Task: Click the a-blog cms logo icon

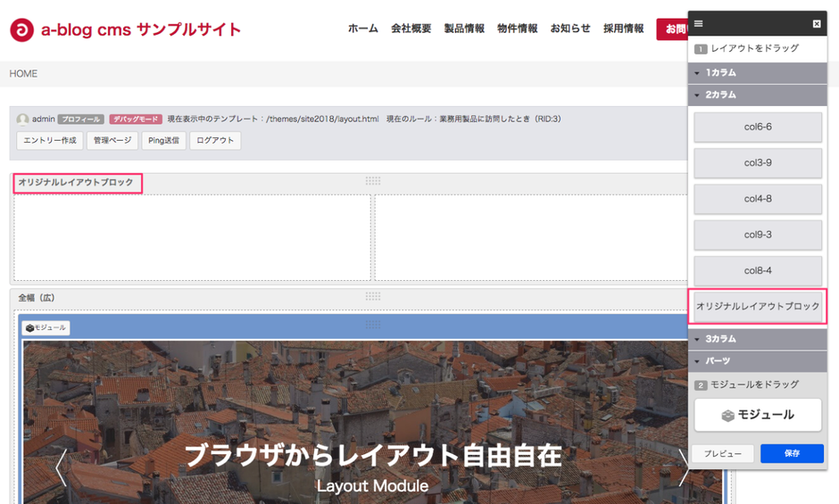Action: tap(21, 29)
